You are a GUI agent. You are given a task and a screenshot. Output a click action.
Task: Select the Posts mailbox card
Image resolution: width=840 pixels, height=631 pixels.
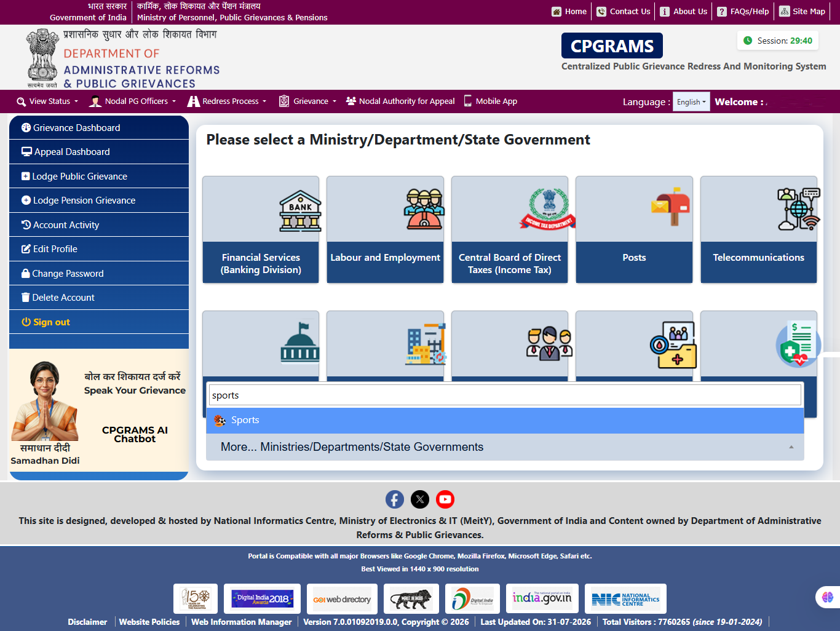click(634, 229)
